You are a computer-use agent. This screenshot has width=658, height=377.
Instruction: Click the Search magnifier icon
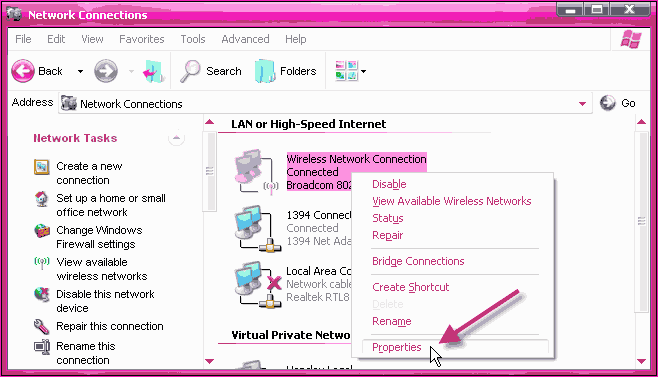pos(190,71)
